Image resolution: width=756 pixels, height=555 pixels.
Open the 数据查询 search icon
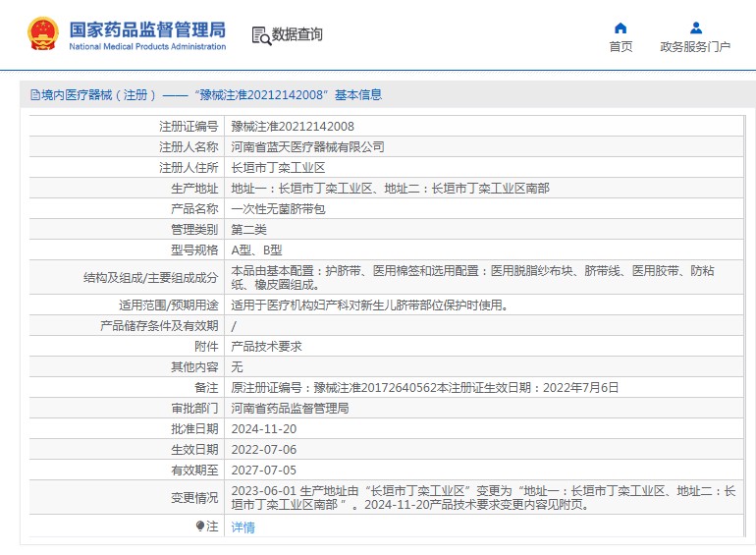(x=262, y=35)
